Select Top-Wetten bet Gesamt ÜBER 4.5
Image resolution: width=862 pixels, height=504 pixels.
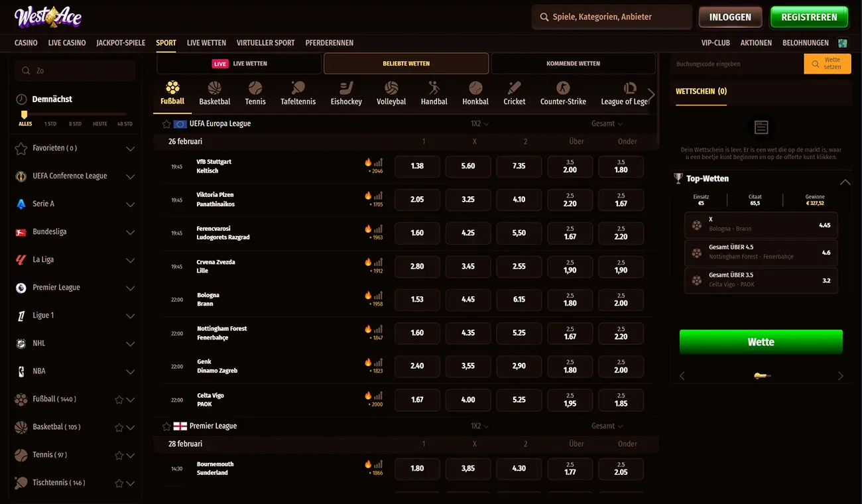[x=761, y=253]
